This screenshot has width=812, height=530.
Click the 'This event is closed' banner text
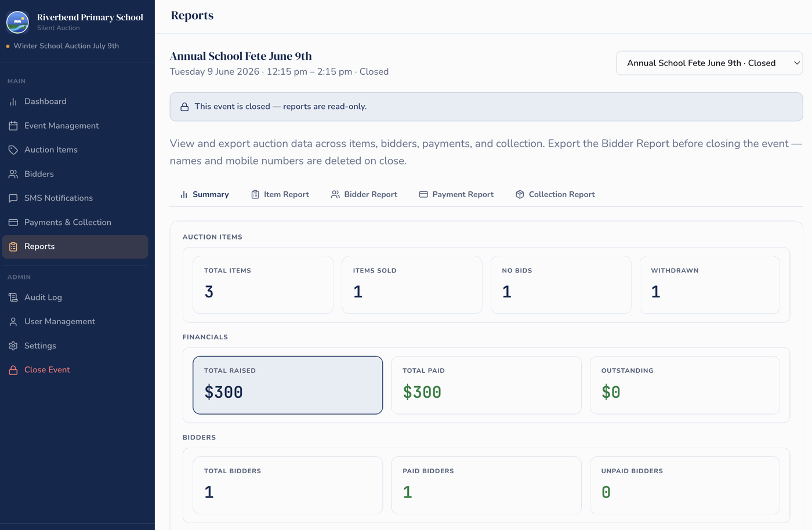coord(281,107)
